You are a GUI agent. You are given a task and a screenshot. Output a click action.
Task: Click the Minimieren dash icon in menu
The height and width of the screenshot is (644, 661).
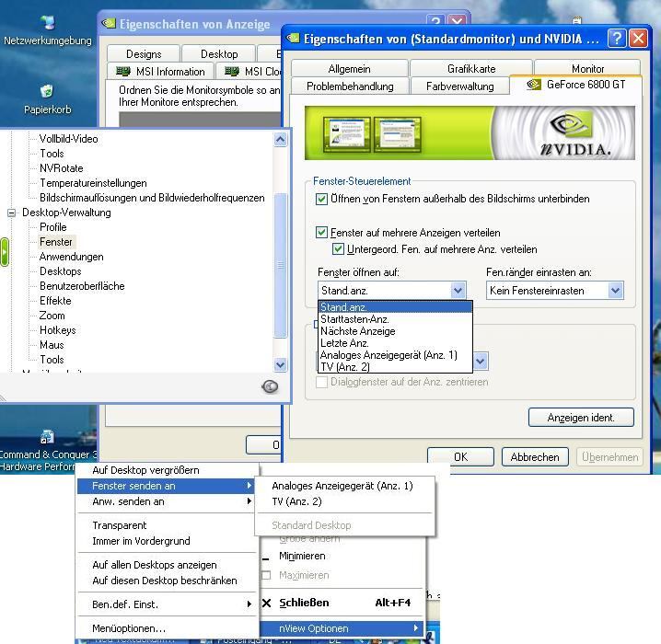[x=265, y=559]
